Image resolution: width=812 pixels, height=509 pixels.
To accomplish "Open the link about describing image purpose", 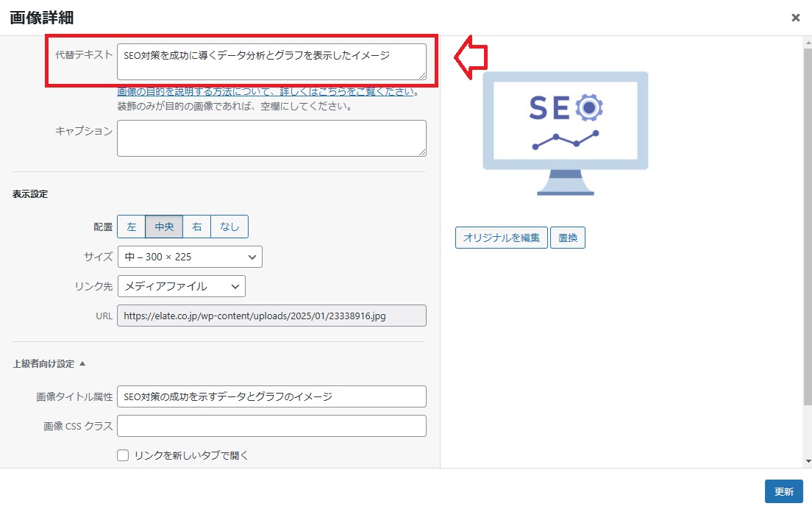I will 268,92.
